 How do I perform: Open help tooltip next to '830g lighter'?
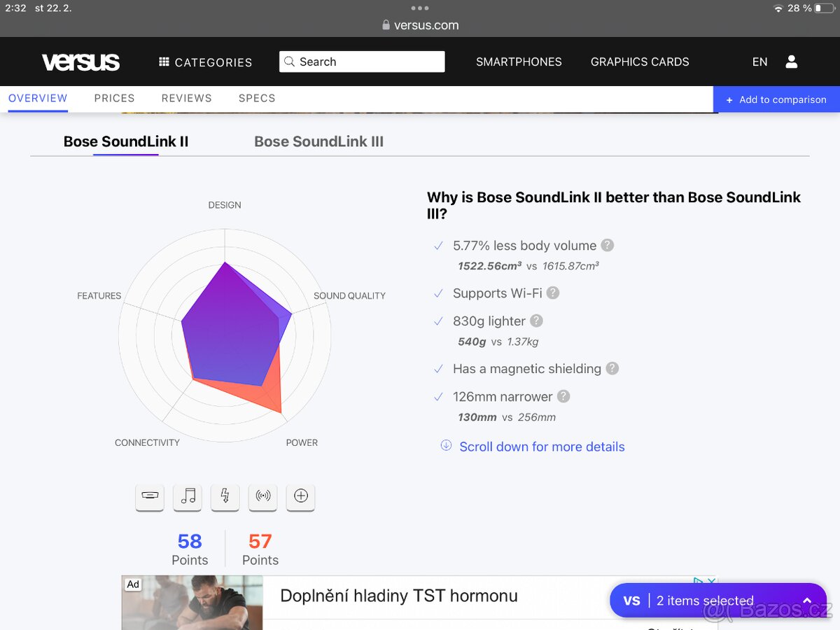(x=536, y=320)
